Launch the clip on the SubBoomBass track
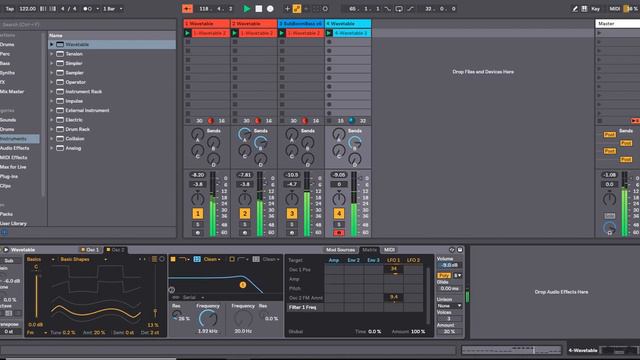The width and height of the screenshot is (640, 360). 282,33
